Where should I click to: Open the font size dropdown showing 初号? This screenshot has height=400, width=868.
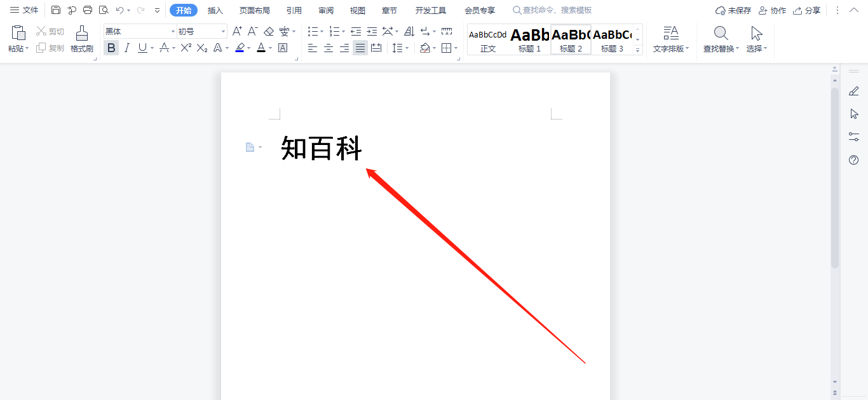pyautogui.click(x=223, y=31)
